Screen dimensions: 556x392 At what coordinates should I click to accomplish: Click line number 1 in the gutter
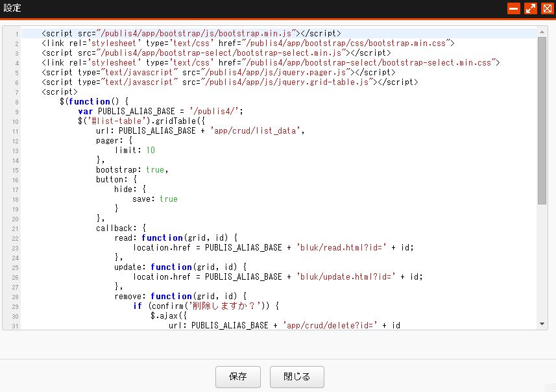pyautogui.click(x=17, y=34)
